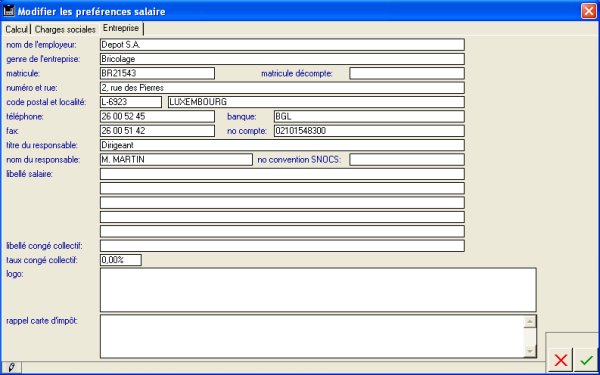600x375 pixels.
Task: Click the 'no convention SNOCS:' label
Action: click(x=299, y=160)
